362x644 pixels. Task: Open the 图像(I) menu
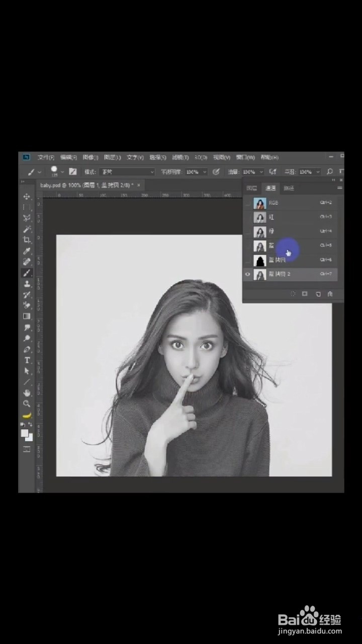[90, 157]
